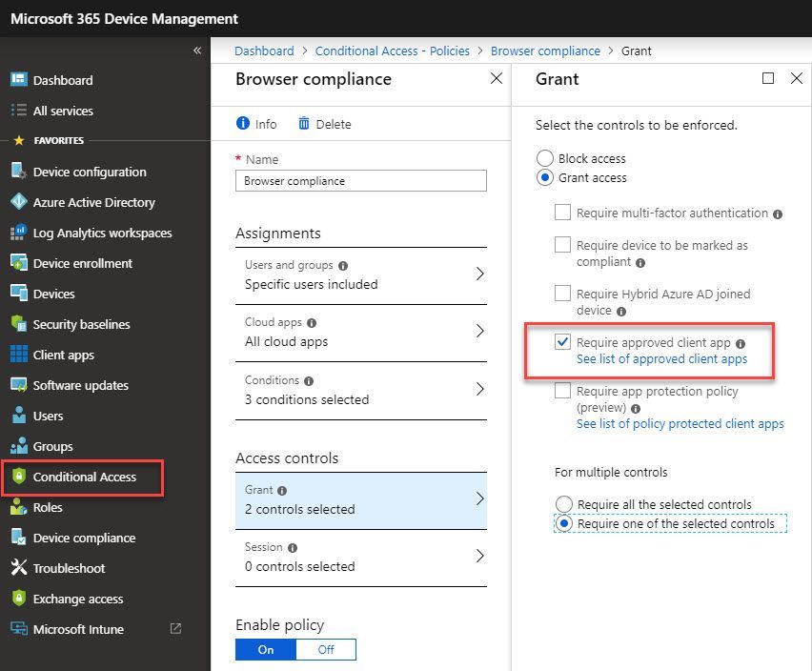This screenshot has height=671, width=812.
Task: Switch the Enable policy toggle to Off
Action: [326, 649]
